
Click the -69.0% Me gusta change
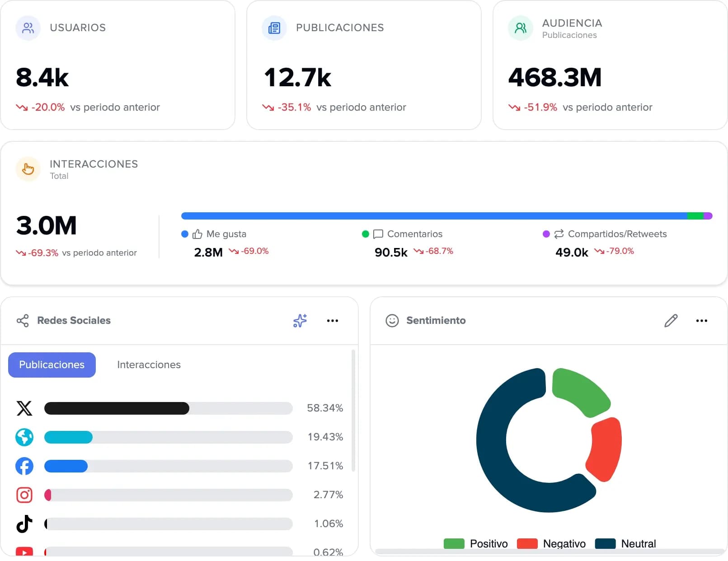click(255, 251)
